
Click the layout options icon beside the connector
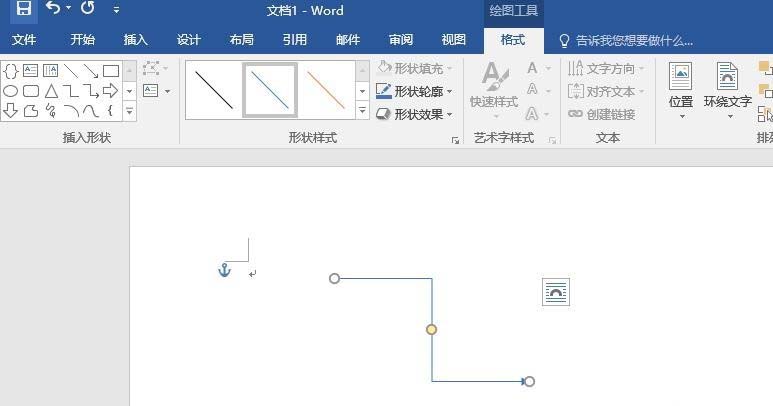coord(556,292)
